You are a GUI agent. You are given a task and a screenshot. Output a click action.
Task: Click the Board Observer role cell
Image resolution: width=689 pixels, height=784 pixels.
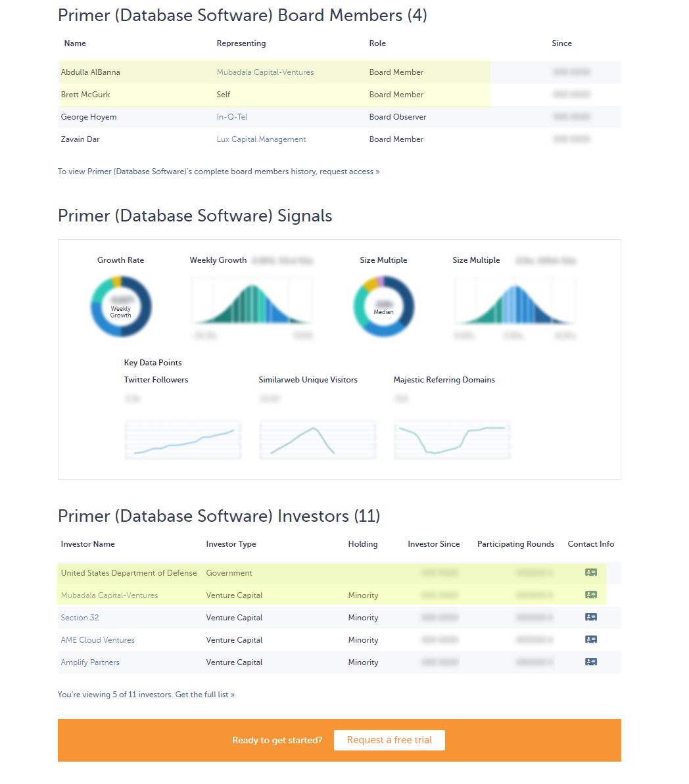398,117
